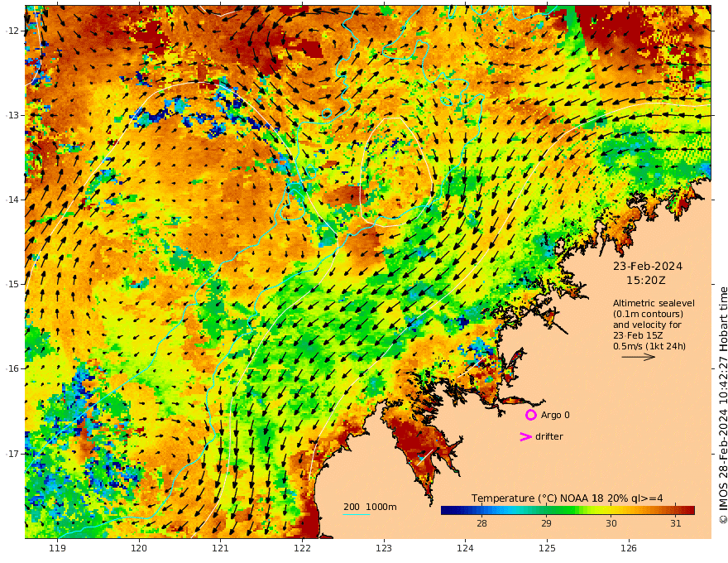728x563 pixels.
Task: Click latitude label -13
Action: click(12, 115)
